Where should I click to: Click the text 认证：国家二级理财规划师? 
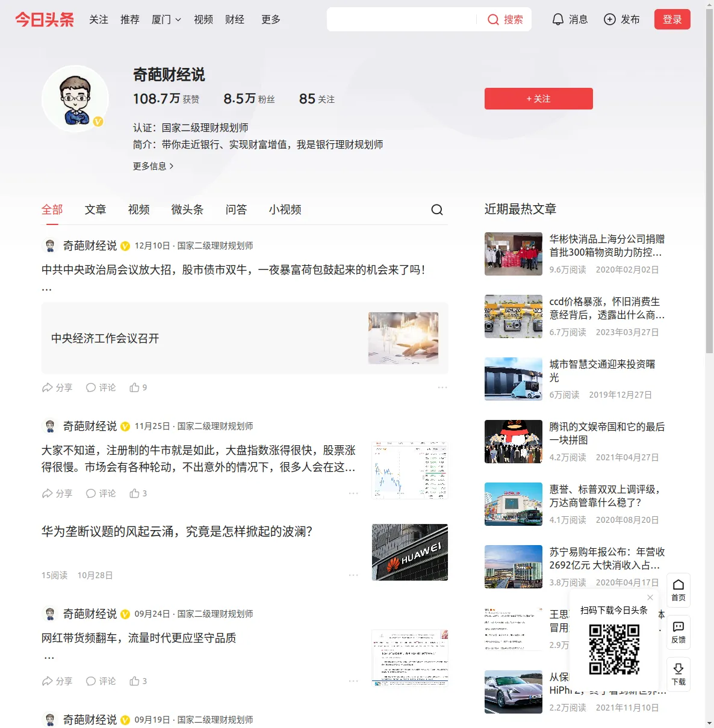[190, 128]
